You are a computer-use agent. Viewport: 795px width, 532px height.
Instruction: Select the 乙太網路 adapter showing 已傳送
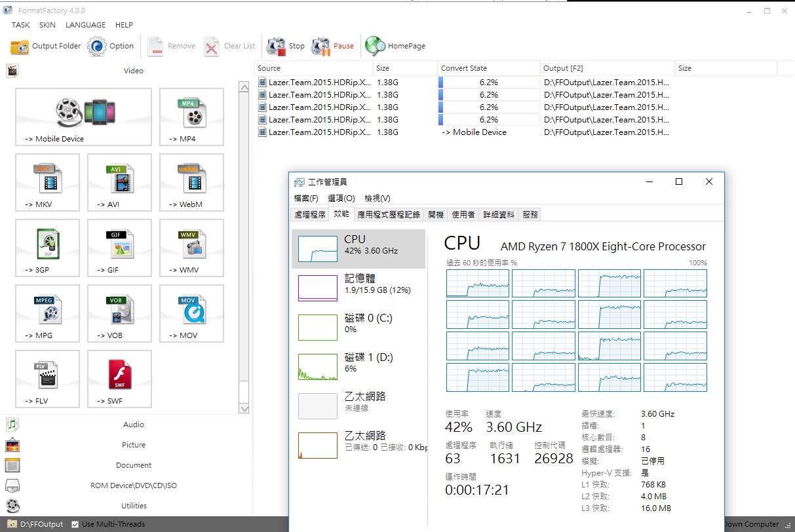pos(359,445)
